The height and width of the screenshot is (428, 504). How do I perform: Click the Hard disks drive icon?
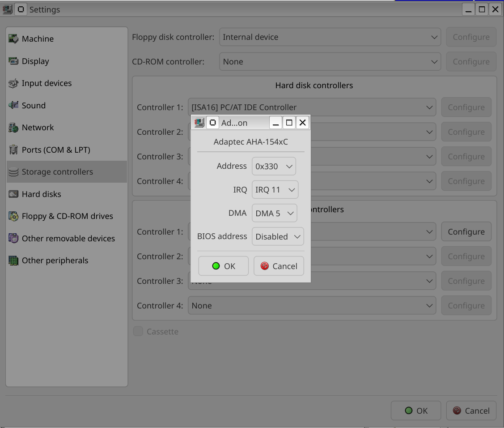[x=13, y=194]
